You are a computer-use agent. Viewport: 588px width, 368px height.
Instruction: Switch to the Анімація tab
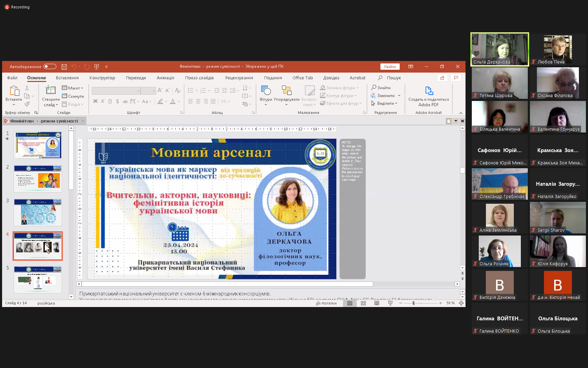click(165, 78)
